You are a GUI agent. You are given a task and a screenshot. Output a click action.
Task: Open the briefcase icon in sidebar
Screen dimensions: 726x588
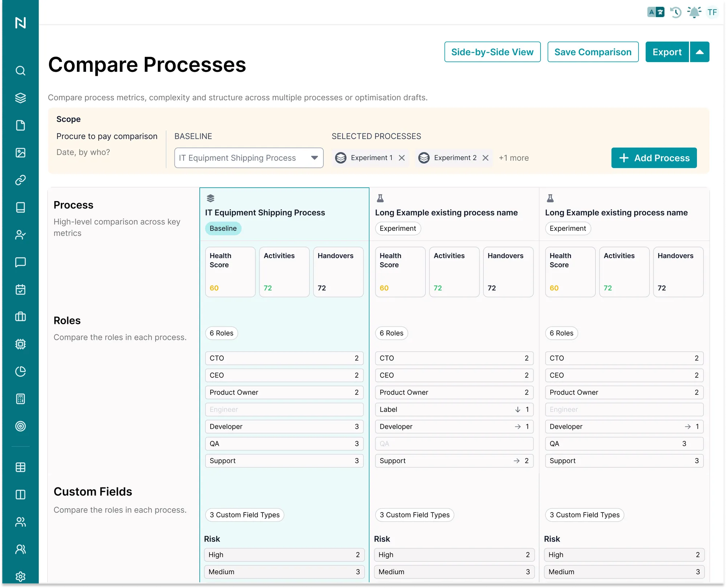click(20, 317)
